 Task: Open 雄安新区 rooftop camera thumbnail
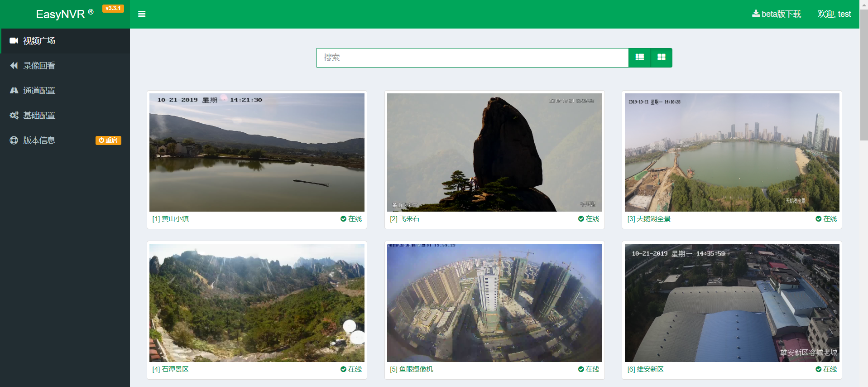click(x=732, y=303)
